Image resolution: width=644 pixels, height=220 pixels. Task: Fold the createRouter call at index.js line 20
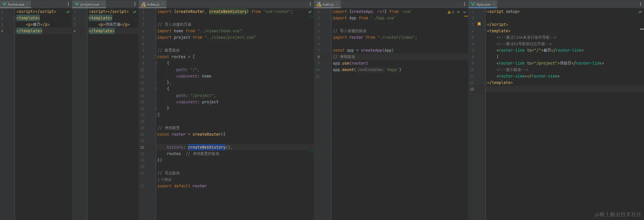156,135
